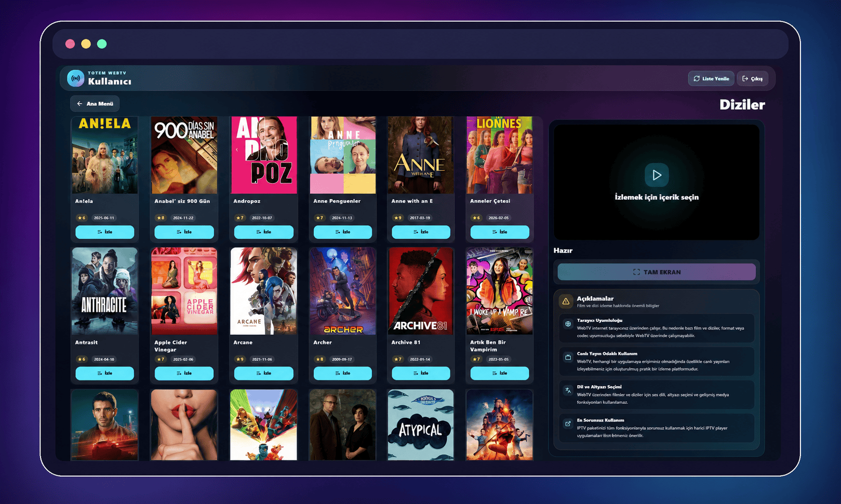Click the translate icon next to Dil ve Altyazı Seçimi
The image size is (841, 504).
(568, 390)
